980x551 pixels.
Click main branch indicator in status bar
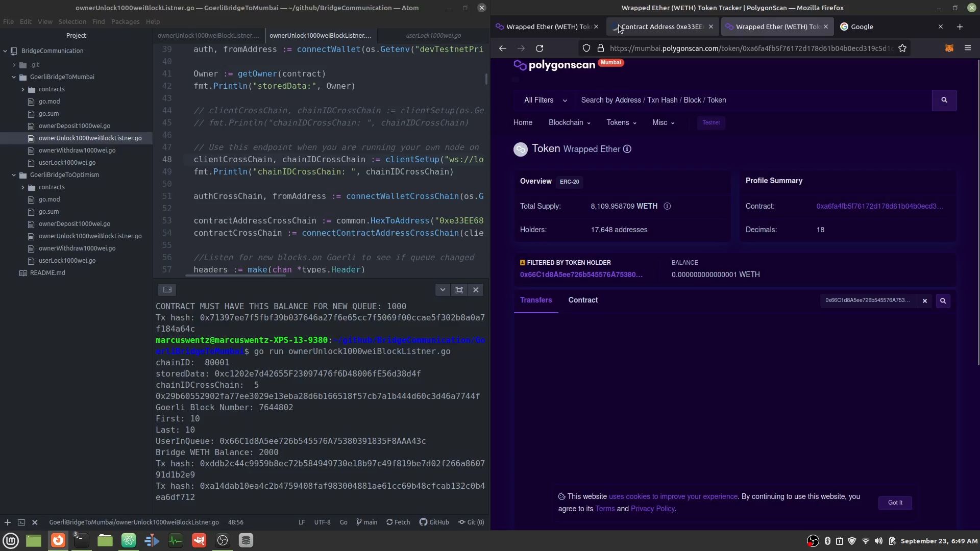coord(366,522)
